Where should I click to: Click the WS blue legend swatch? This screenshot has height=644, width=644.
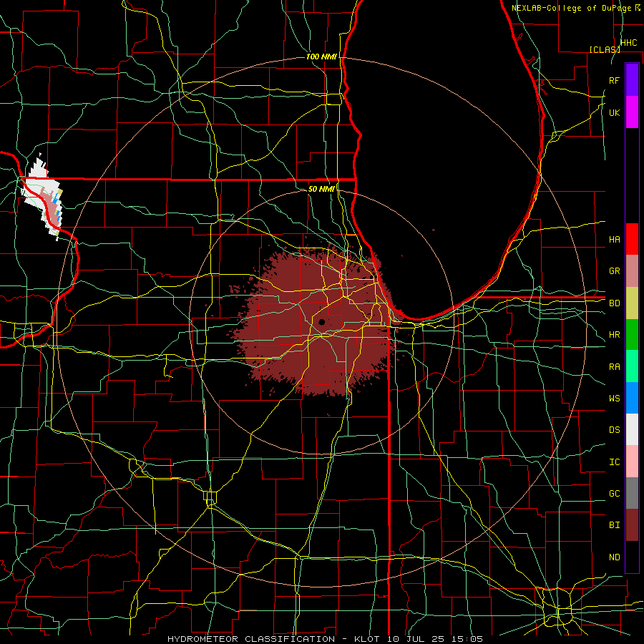coord(632,398)
